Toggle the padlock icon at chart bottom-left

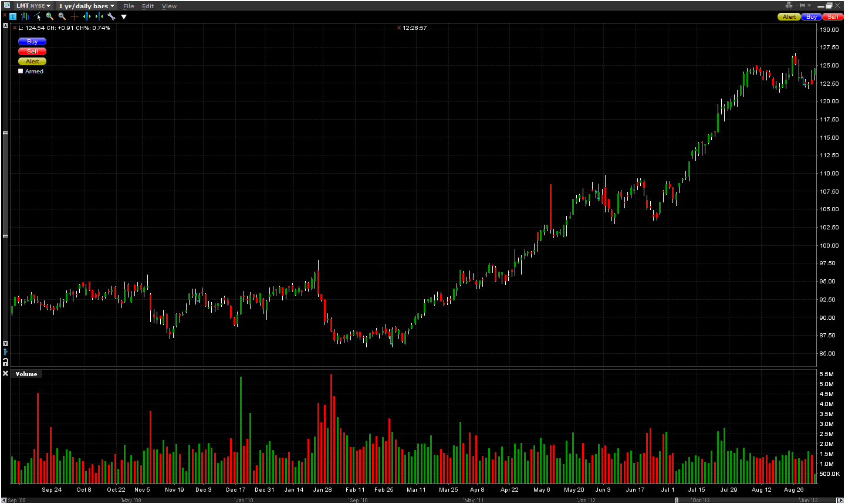5,362
